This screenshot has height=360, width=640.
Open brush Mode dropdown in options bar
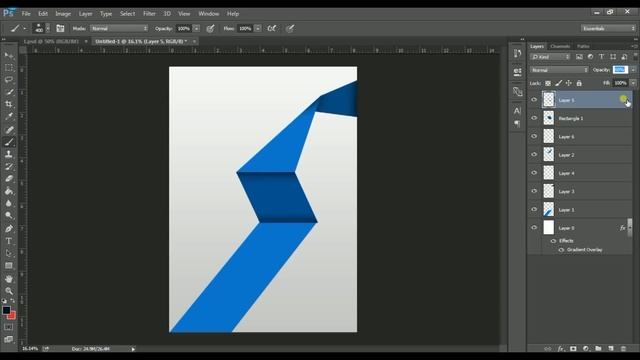(119, 28)
